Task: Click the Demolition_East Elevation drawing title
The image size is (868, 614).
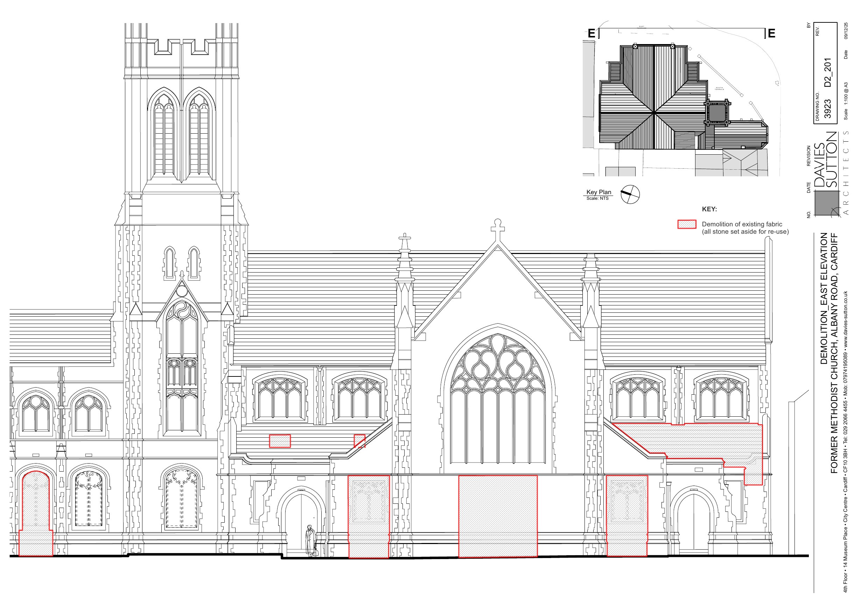Action: pyautogui.click(x=824, y=299)
